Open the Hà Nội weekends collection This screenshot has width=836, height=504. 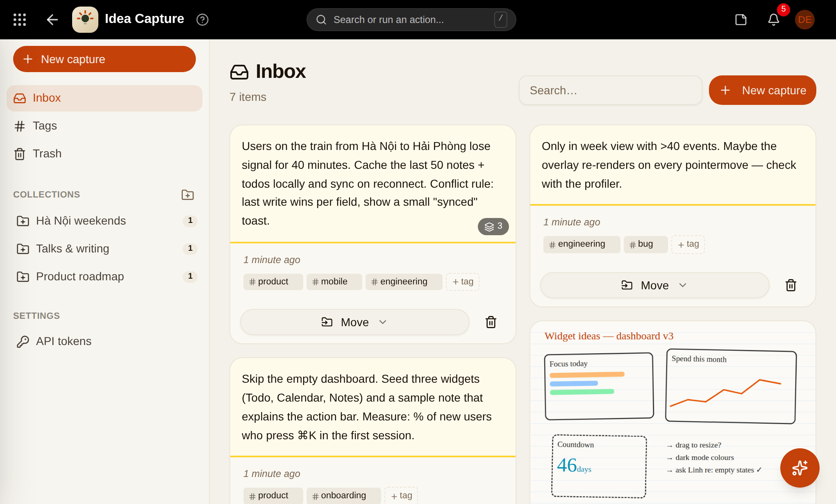click(x=104, y=221)
